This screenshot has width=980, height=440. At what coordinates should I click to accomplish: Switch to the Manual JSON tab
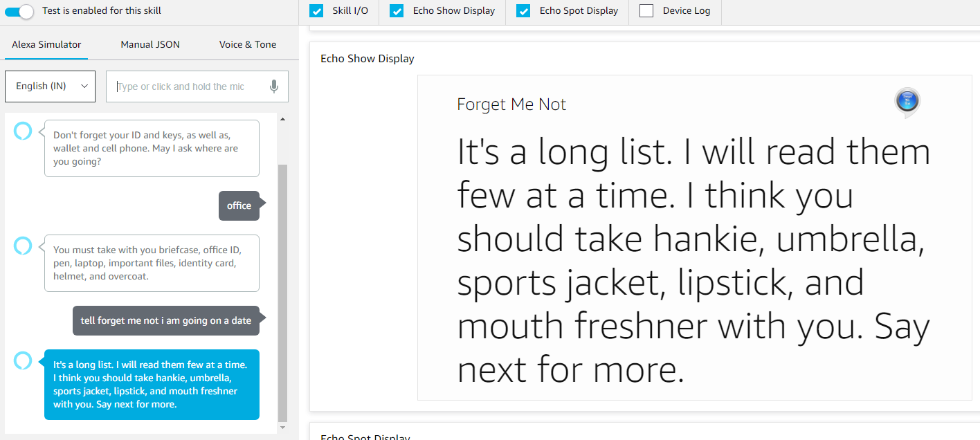pyautogui.click(x=150, y=44)
